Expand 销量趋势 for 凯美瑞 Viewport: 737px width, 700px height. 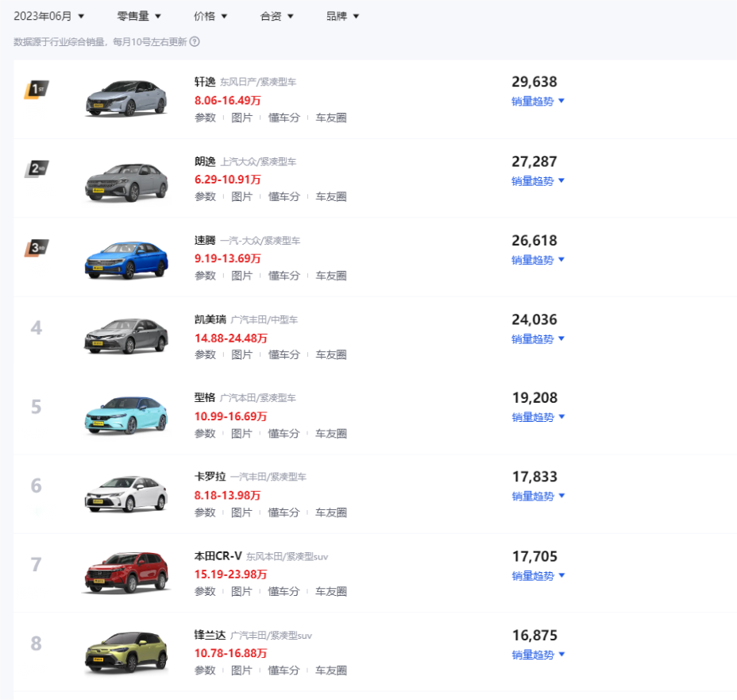point(538,338)
